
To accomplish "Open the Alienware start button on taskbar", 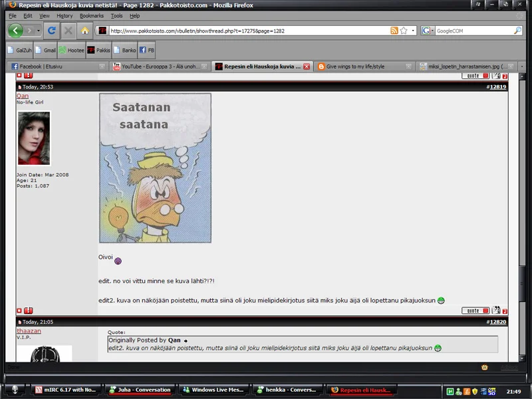I will (15, 390).
